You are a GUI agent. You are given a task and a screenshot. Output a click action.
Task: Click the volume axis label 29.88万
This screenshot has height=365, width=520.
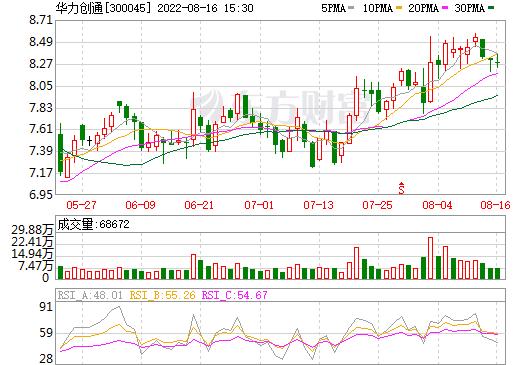(32, 230)
